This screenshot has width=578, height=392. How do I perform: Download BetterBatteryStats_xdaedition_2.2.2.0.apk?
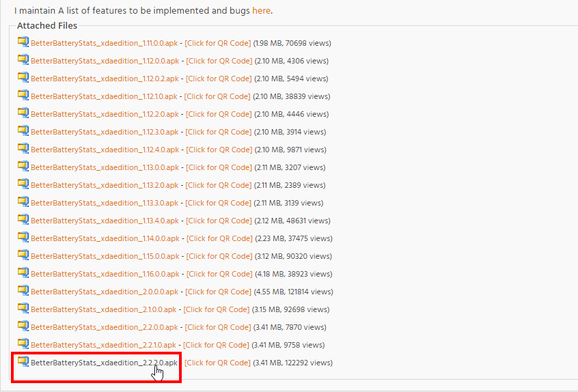(x=104, y=363)
